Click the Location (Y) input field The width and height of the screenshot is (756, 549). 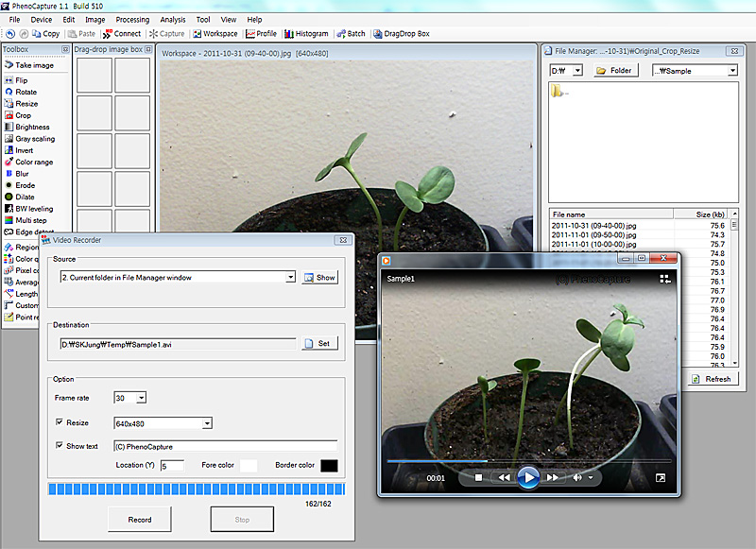[x=172, y=466]
